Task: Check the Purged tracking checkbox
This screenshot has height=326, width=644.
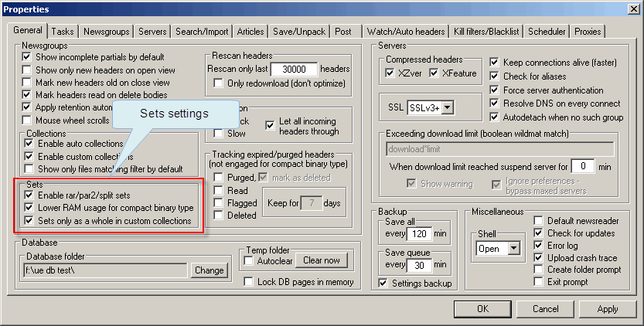Action: point(219,178)
